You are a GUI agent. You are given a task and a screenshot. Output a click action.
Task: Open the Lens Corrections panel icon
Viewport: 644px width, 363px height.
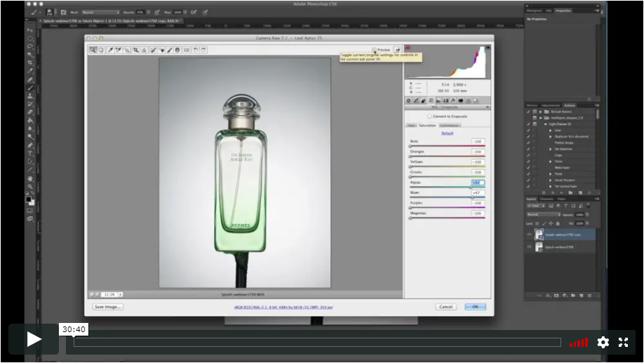coord(445,100)
